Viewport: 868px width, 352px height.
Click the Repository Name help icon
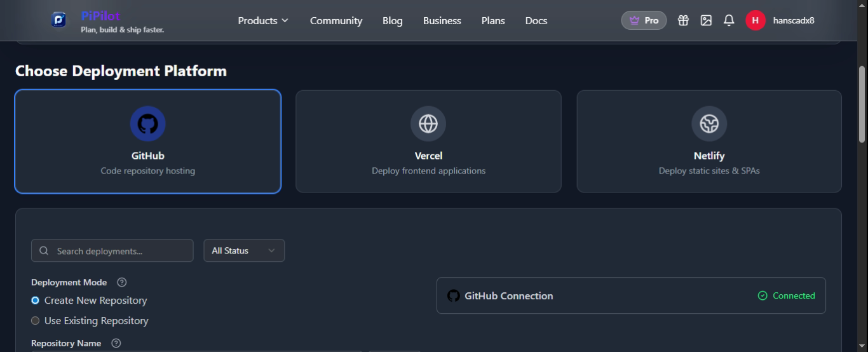pos(116,343)
